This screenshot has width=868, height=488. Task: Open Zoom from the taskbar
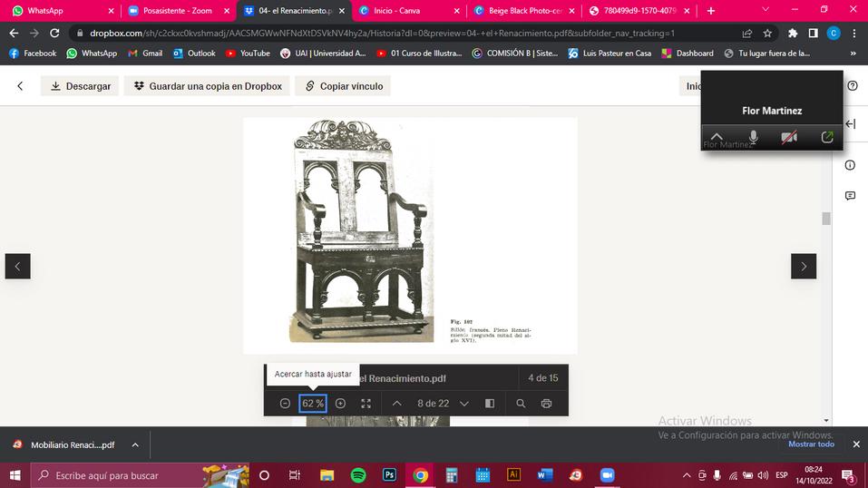pyautogui.click(x=608, y=475)
